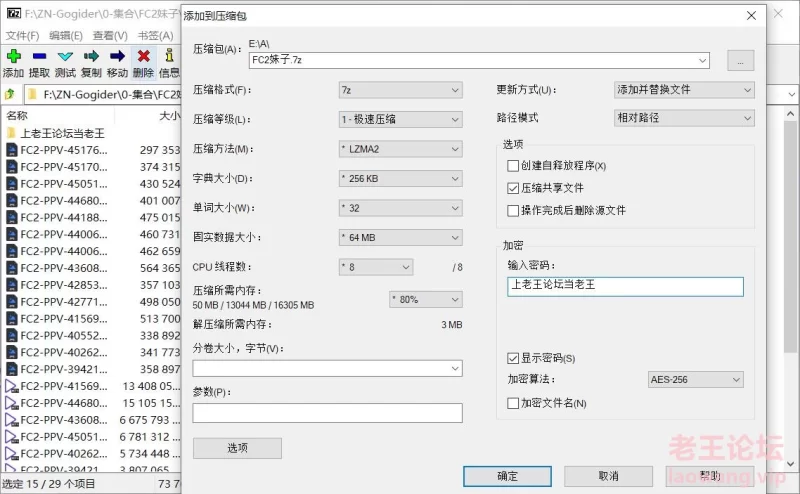The image size is (800, 494).
Task: Click the password input field
Action: 625,286
